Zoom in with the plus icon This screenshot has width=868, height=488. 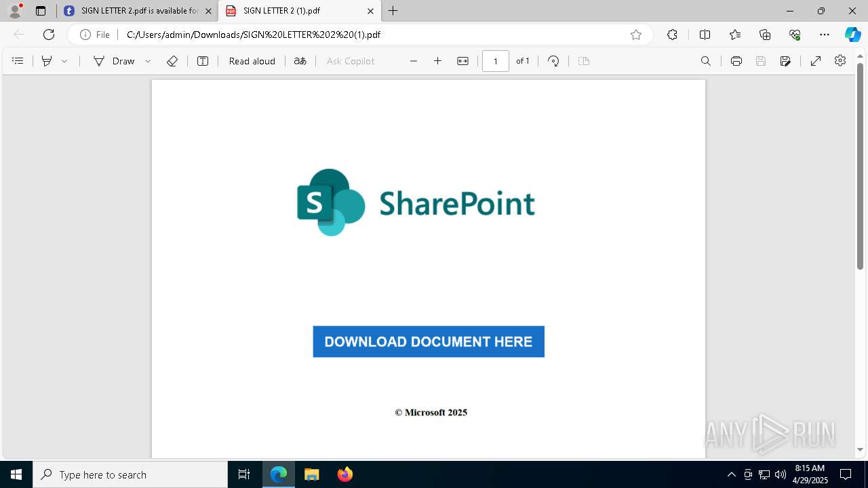(x=438, y=61)
